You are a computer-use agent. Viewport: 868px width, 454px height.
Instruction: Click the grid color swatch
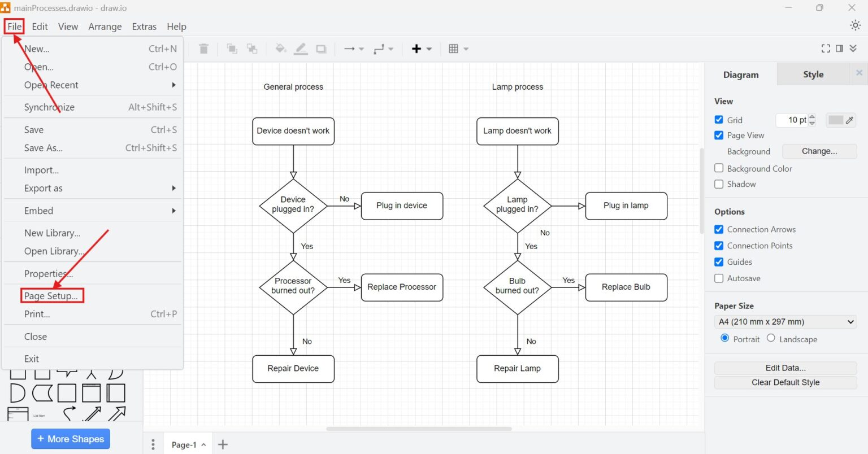pos(836,120)
